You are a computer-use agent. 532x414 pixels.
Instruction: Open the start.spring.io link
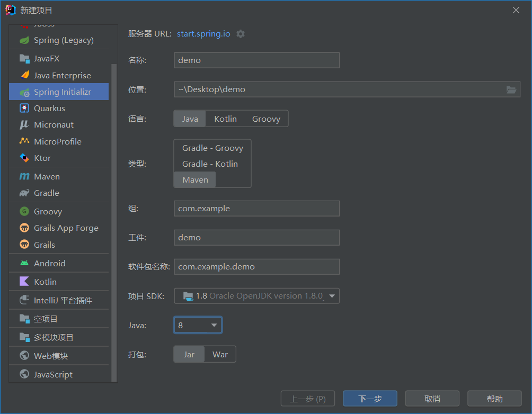tap(203, 34)
